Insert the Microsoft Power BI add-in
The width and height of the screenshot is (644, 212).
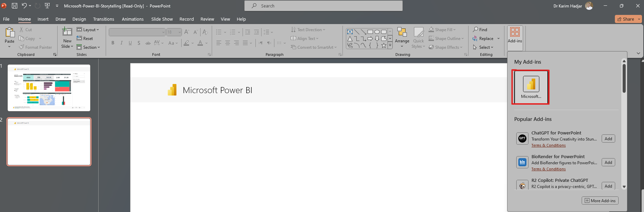[x=531, y=87]
